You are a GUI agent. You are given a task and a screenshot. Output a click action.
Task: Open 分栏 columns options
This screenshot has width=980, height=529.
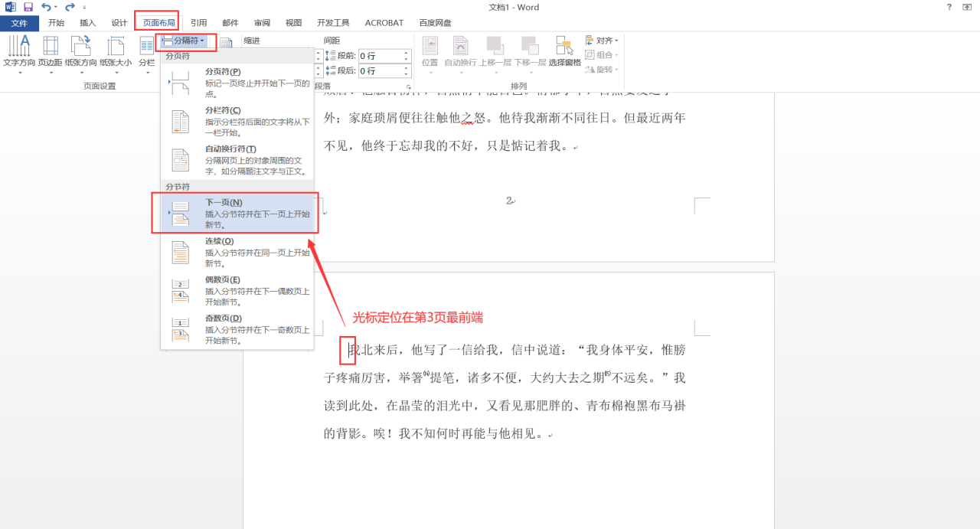click(x=146, y=55)
